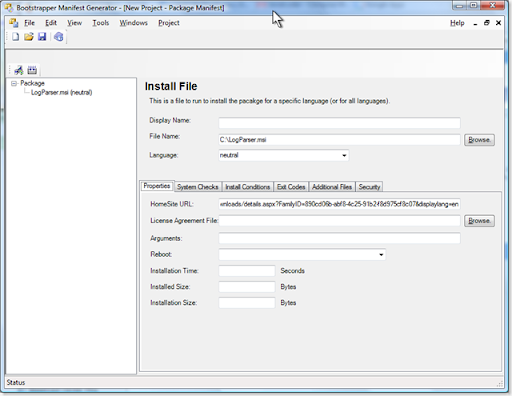Open the Windows menu

[x=134, y=23]
